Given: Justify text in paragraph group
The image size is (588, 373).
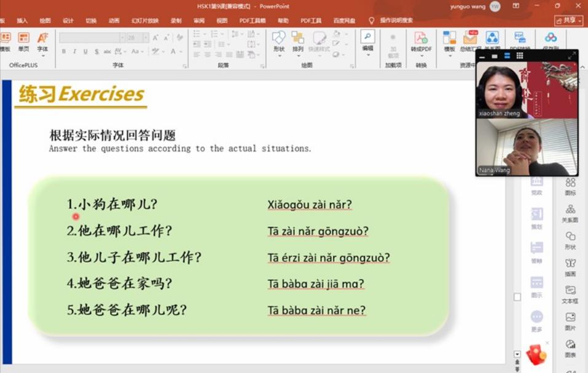Looking at the screenshot, I should 229,55.
